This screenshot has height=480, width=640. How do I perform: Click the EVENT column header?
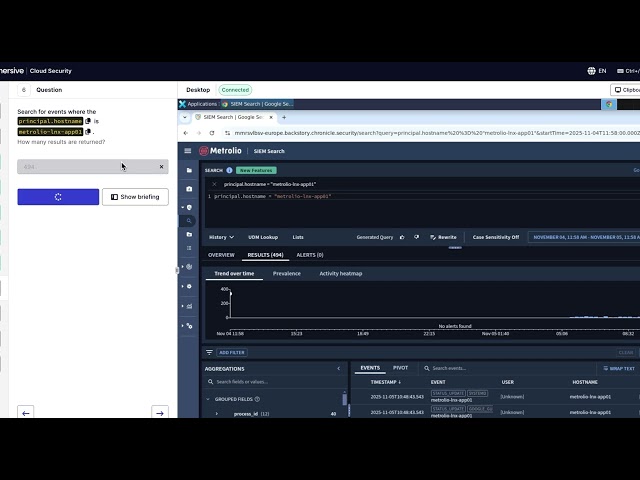tap(438, 382)
